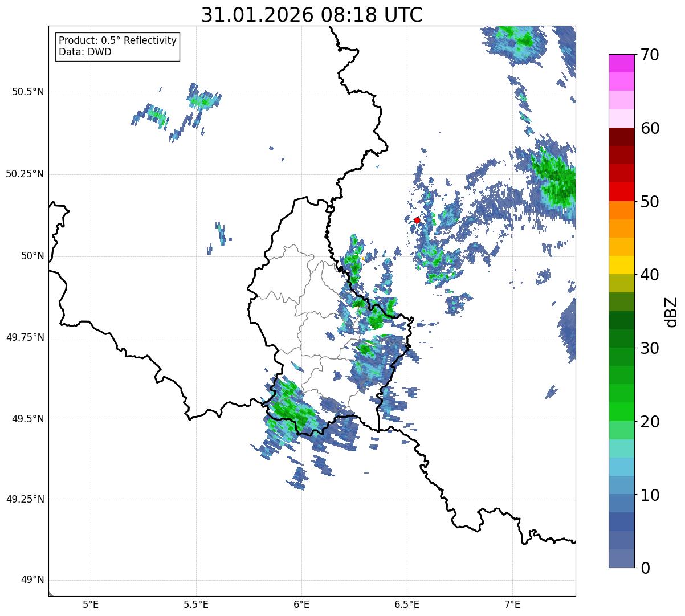Click the red radar site marker dot
The height and width of the screenshot is (616, 685).
[x=417, y=220]
